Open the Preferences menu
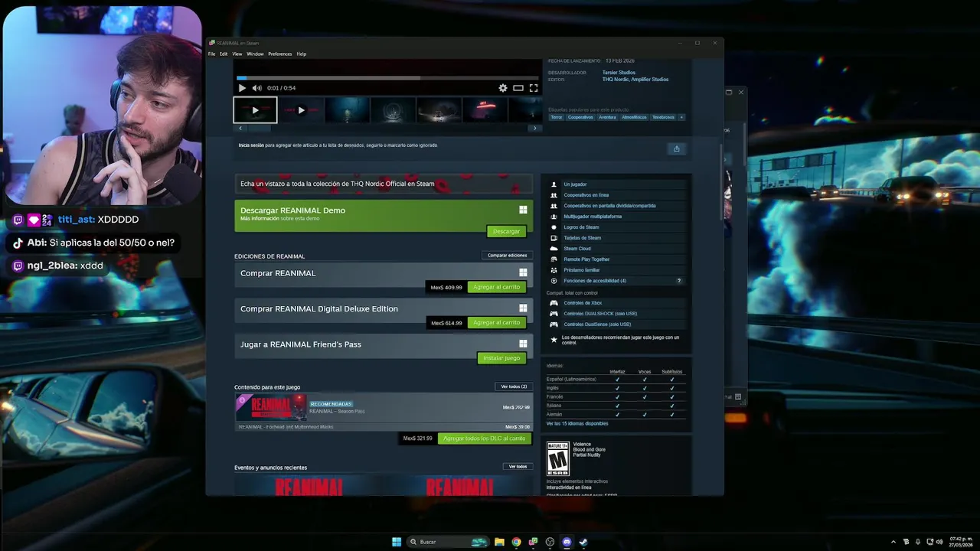Viewport: 980px width, 551px height. (x=280, y=54)
